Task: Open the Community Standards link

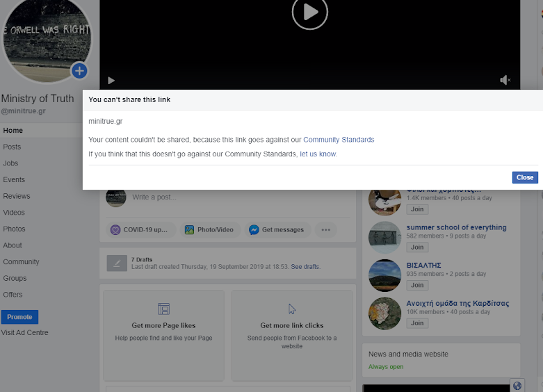Action: 339,140
